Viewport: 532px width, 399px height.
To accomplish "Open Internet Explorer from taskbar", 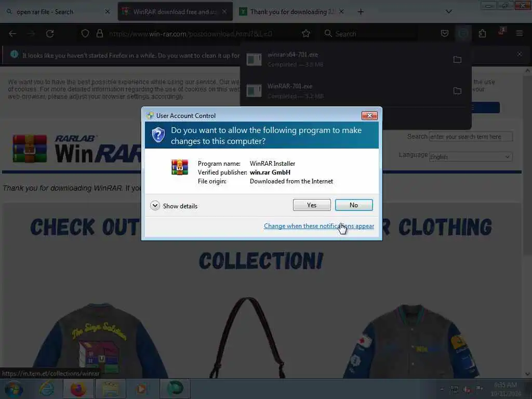I will pyautogui.click(x=46, y=389).
